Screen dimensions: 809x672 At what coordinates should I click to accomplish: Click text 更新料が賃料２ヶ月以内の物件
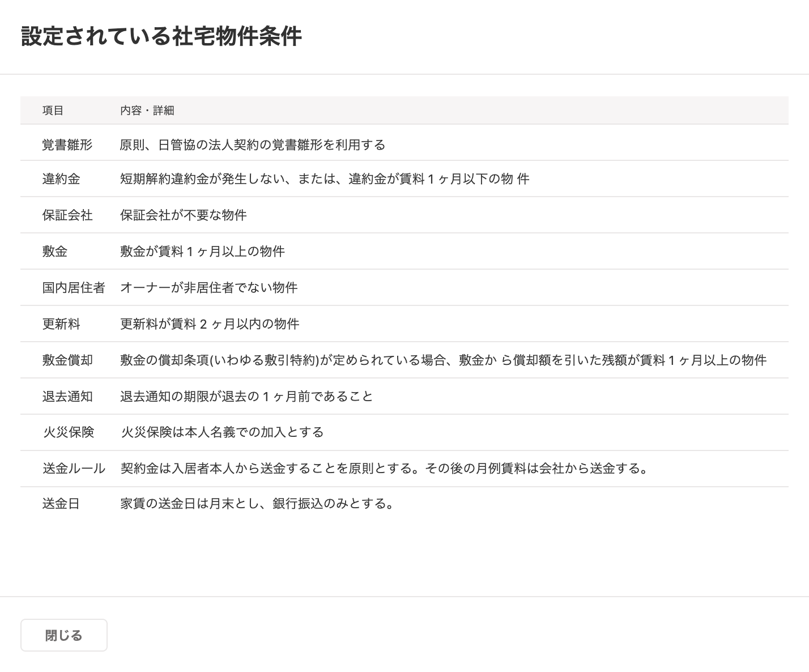(x=210, y=324)
